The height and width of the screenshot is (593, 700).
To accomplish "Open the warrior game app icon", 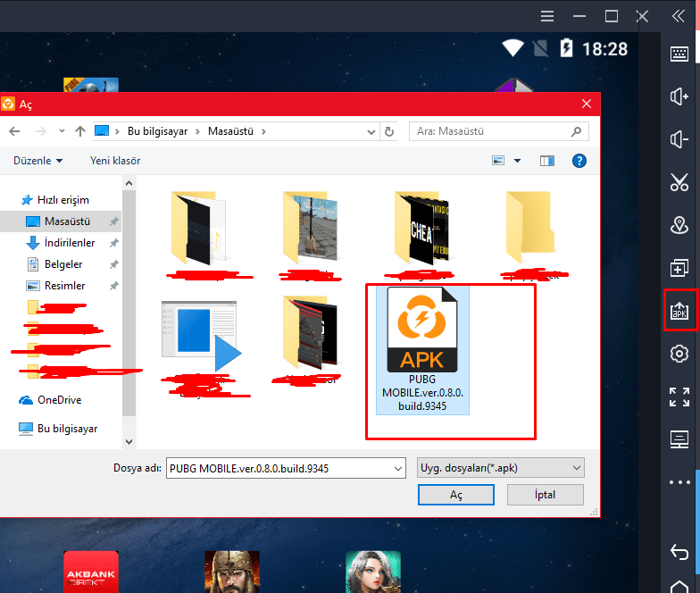I will point(232,572).
